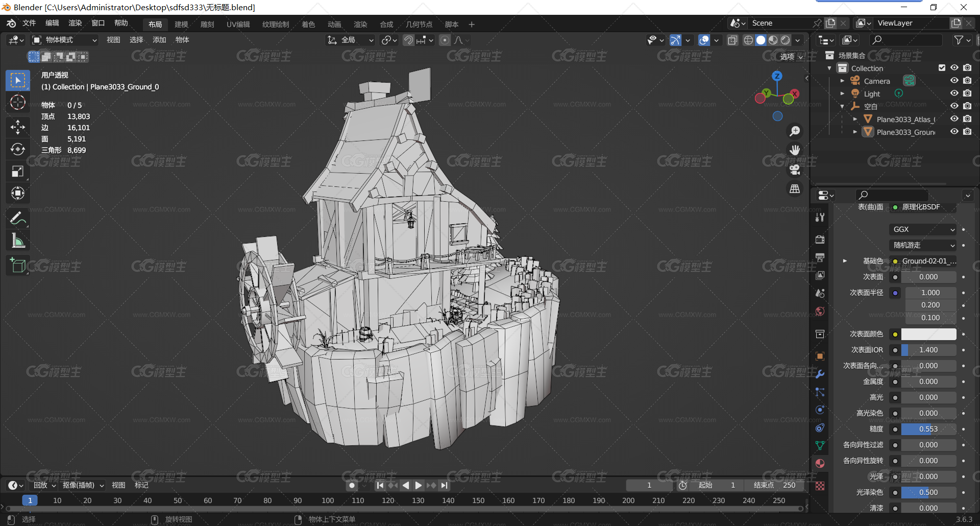Click the pan view hand icon
The width and height of the screenshot is (980, 526).
click(x=795, y=150)
